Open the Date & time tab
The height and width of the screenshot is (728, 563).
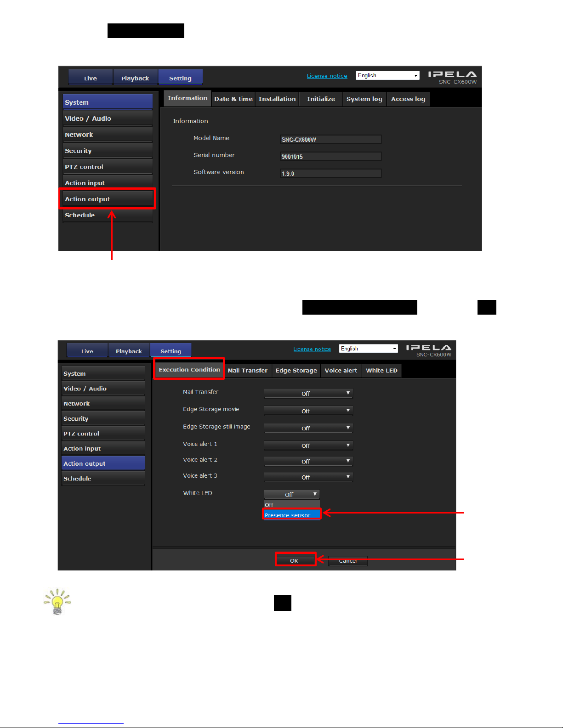click(233, 99)
